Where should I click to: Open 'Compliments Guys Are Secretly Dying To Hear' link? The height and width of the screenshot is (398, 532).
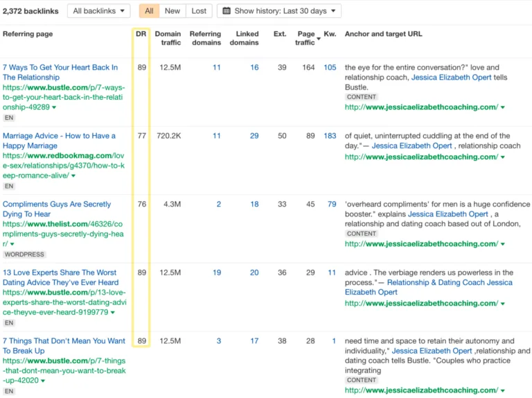(x=57, y=209)
